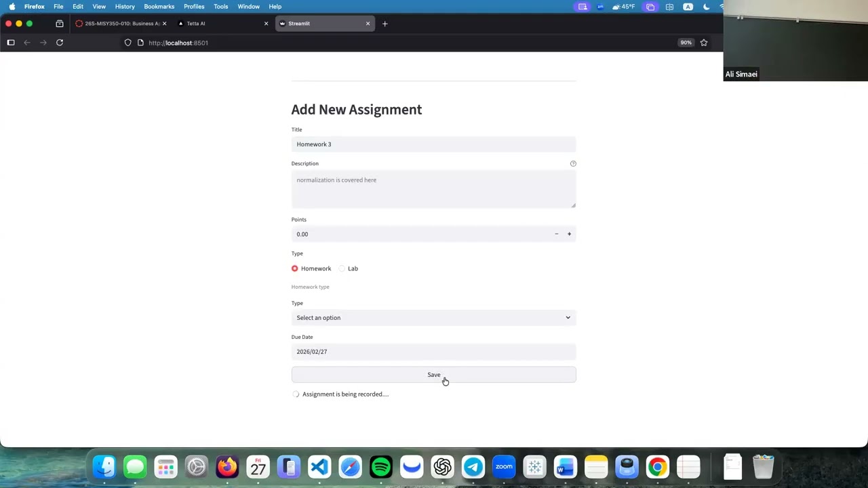Toggle the Firefox sidebar icon

11,43
